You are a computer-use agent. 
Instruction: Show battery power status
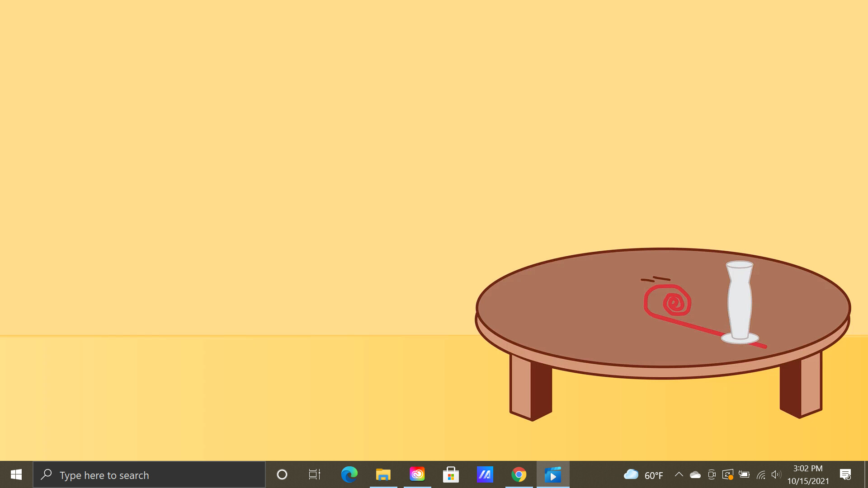[x=744, y=474]
